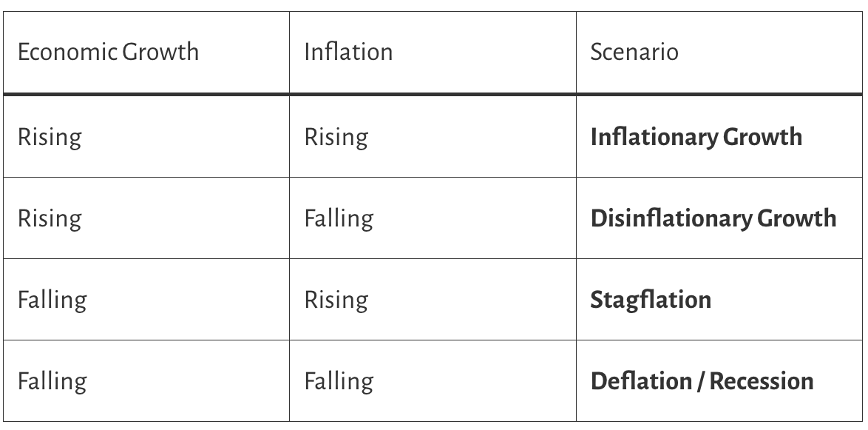Click the Economic Growth column header

tap(108, 52)
